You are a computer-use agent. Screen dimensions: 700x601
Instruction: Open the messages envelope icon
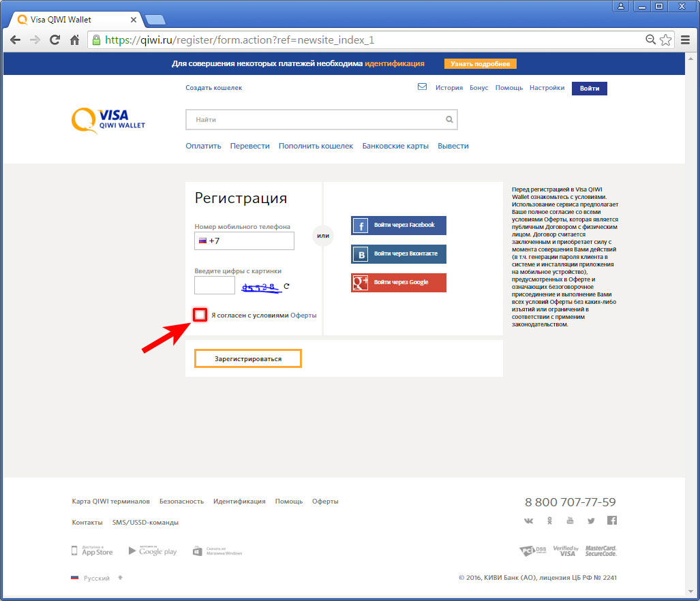422,87
